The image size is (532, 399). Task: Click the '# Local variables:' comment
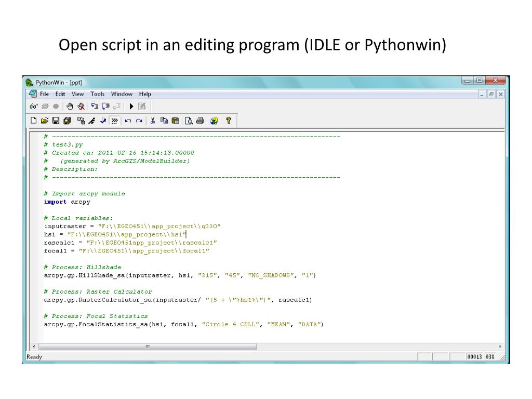(78, 218)
